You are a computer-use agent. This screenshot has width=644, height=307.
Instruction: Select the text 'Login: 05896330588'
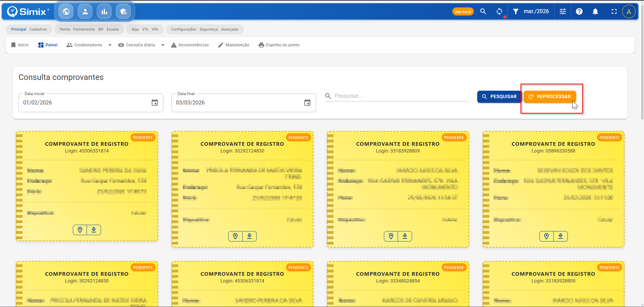(x=553, y=151)
